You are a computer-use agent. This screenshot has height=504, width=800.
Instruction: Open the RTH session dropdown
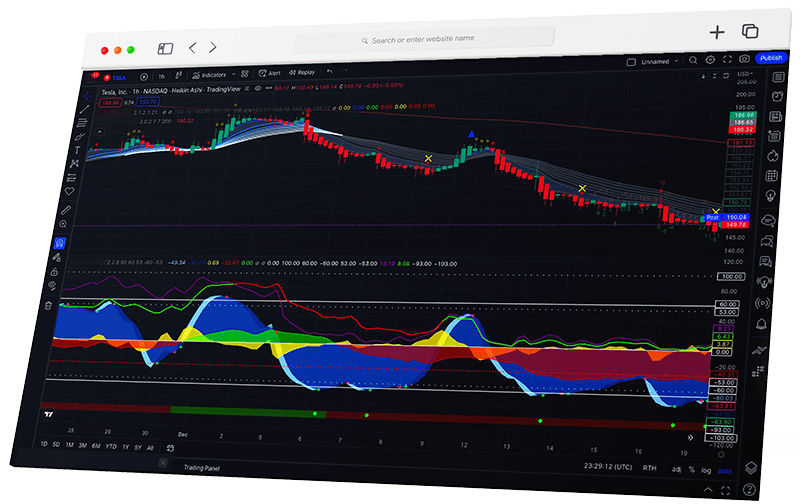650,467
